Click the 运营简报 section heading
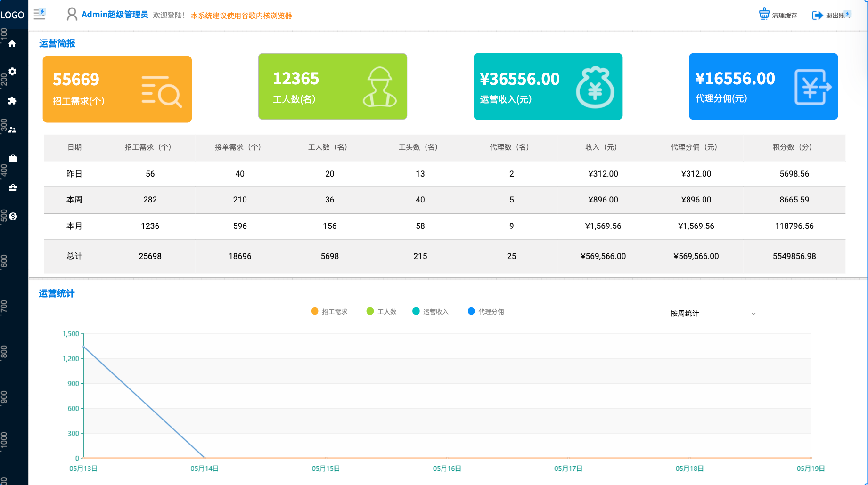The height and width of the screenshot is (485, 868). [x=57, y=43]
